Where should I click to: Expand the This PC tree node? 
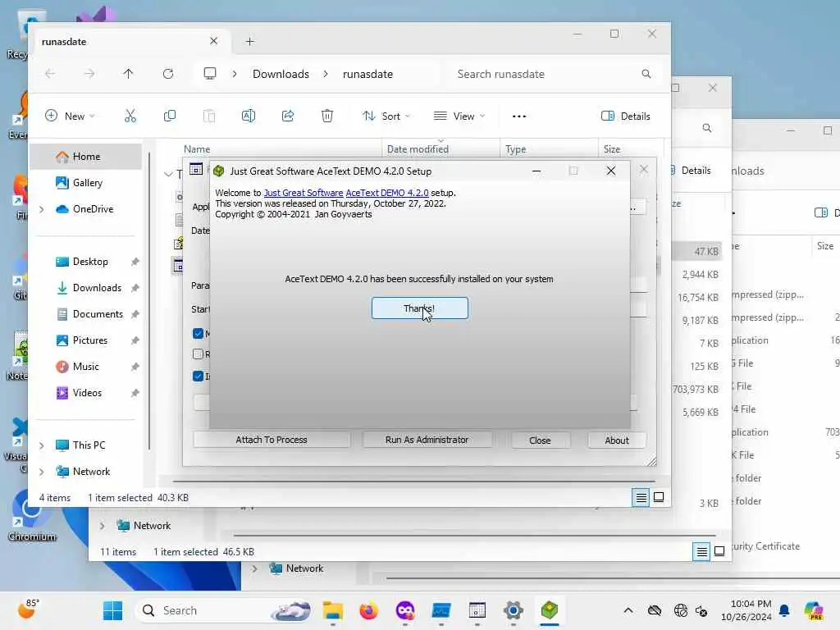(x=42, y=445)
